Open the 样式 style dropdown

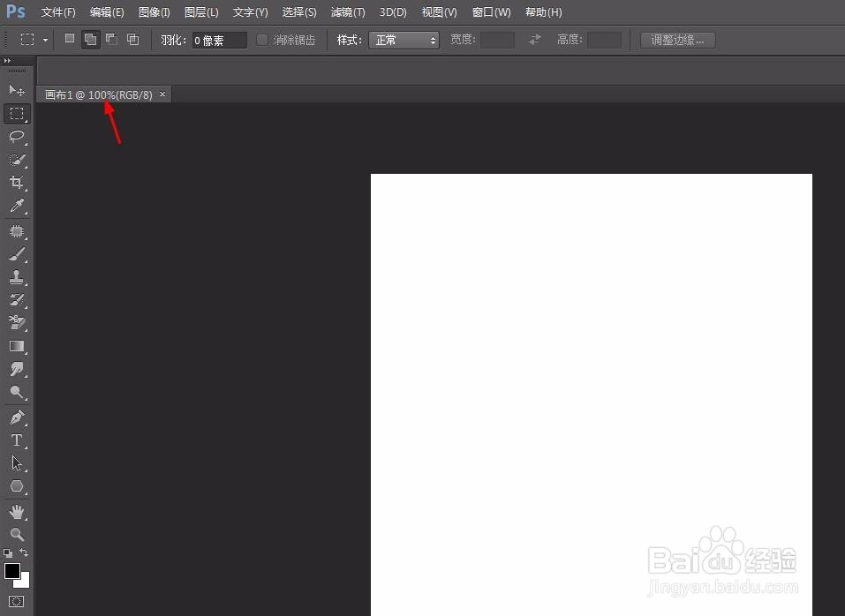(404, 40)
